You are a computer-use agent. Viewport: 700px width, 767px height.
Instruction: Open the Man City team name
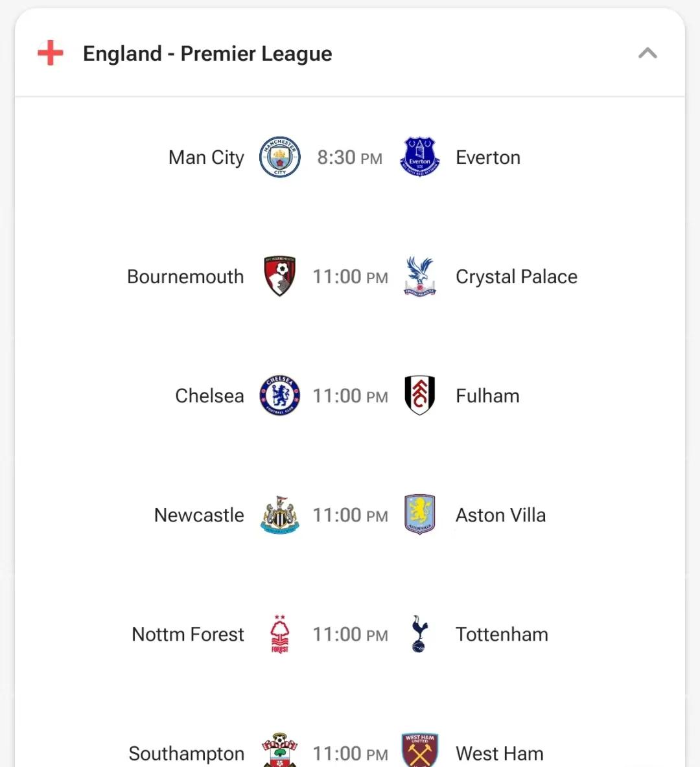point(206,157)
